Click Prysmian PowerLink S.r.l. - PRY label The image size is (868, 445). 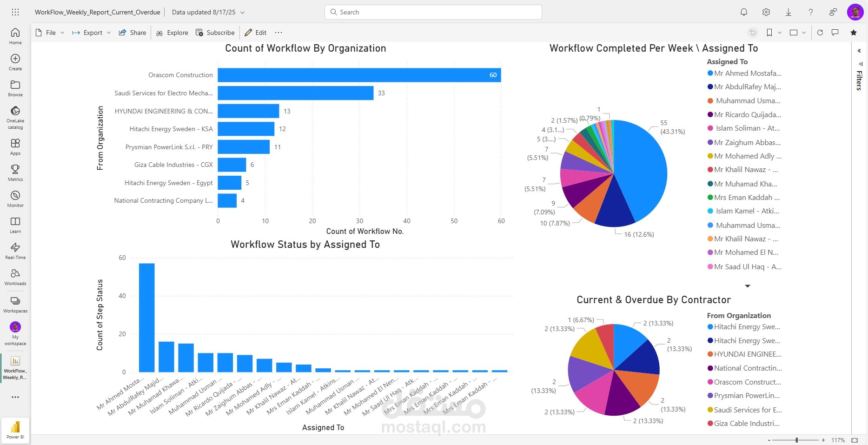pos(169,147)
